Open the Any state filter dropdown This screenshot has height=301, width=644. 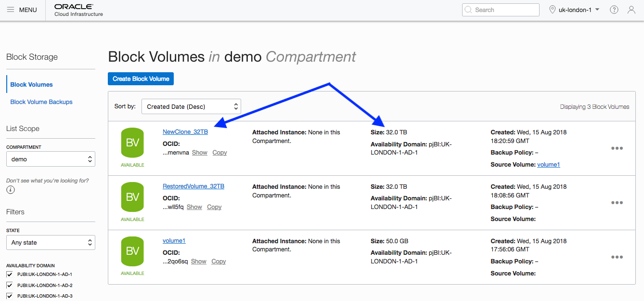(51, 243)
